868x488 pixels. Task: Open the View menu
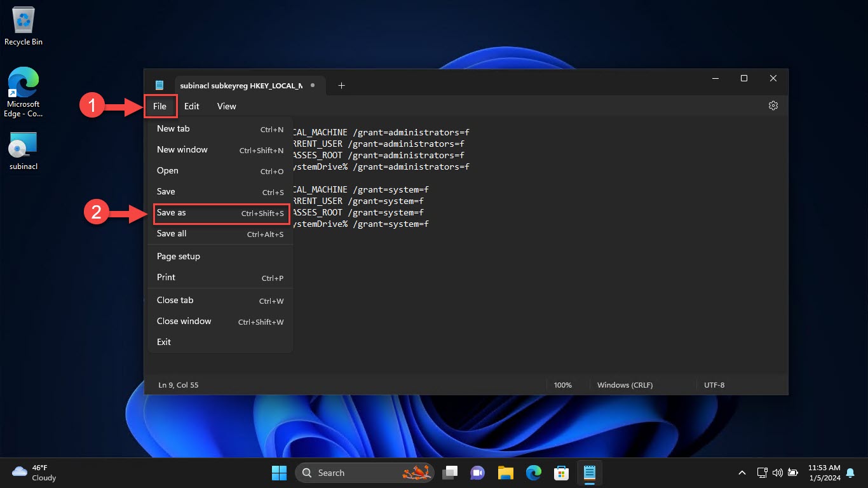click(x=226, y=106)
